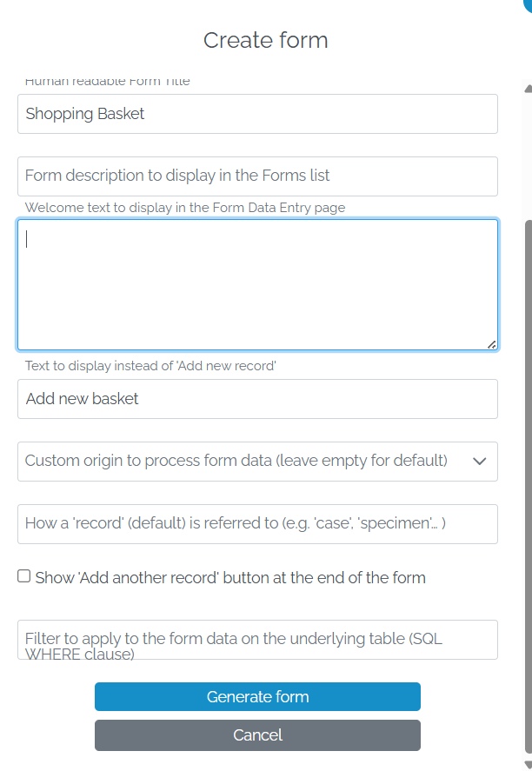Check the box before 'Show Add another record'
This screenshot has height=771, width=532.
tap(23, 575)
